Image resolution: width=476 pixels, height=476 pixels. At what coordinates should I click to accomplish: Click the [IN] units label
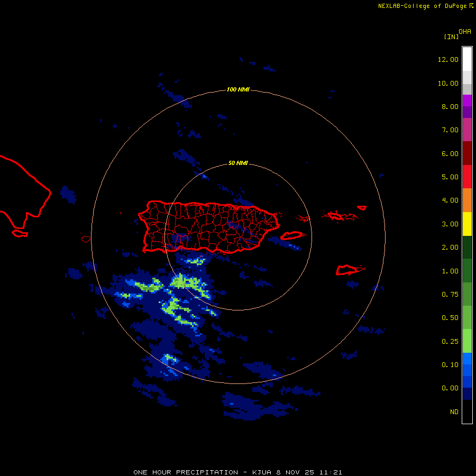(451, 36)
